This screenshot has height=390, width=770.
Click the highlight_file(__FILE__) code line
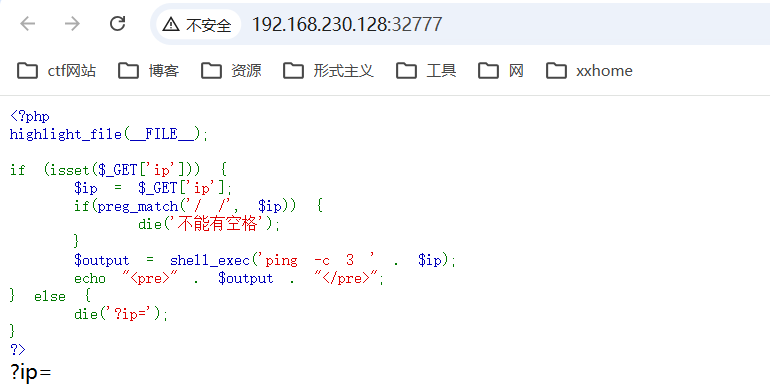109,134
